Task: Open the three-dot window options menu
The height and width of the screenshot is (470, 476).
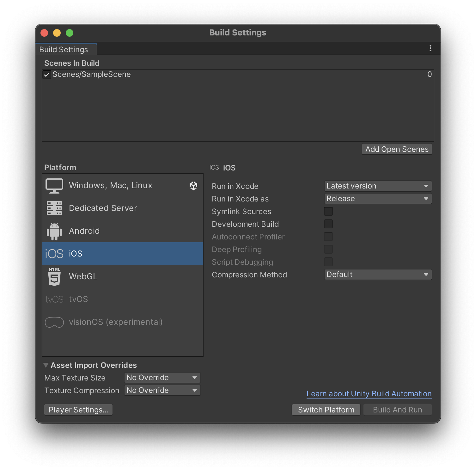Action: (430, 48)
